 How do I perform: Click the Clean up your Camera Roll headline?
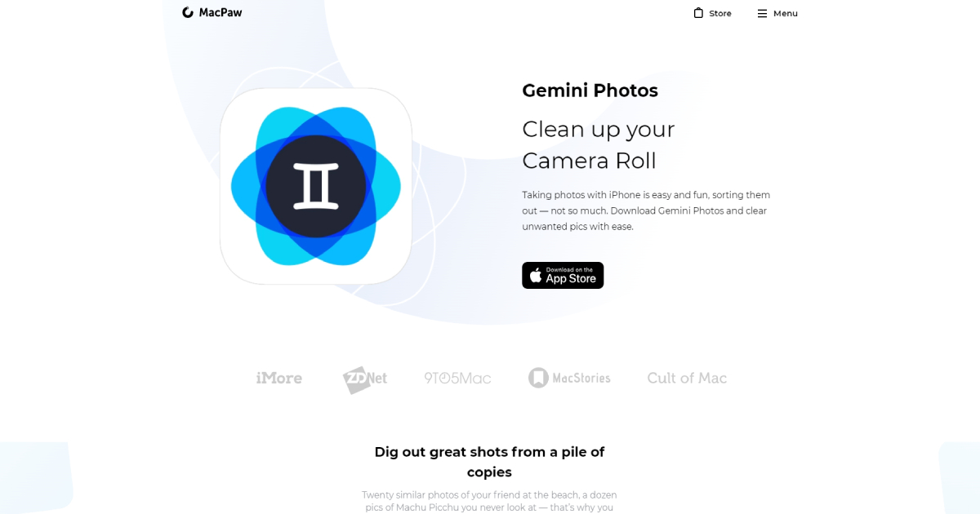[599, 144]
